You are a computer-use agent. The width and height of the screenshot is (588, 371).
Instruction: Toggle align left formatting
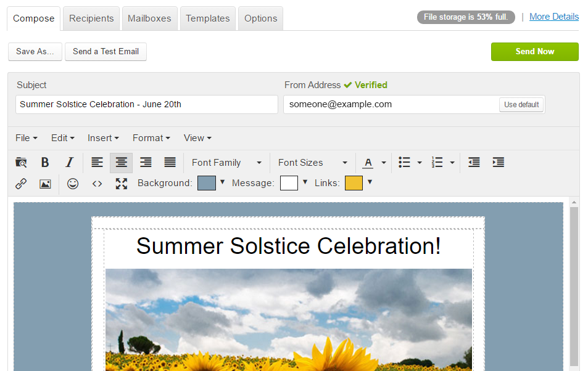pyautogui.click(x=97, y=163)
